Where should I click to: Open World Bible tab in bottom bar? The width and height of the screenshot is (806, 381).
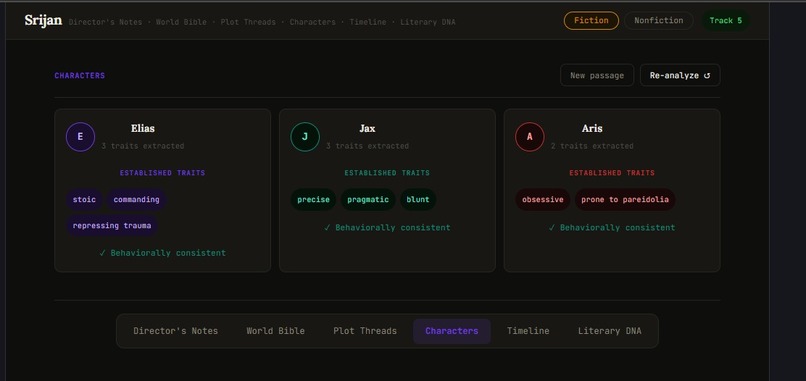point(276,331)
